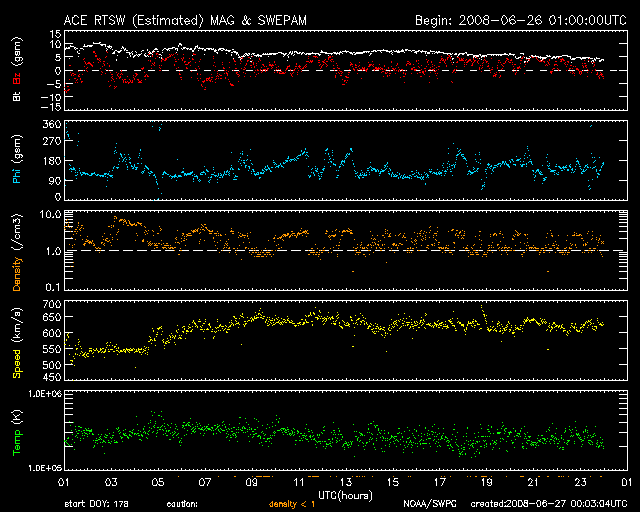Screen dimensions: 640x512
Task: Select the 23 hour tick label
Action: point(580,482)
